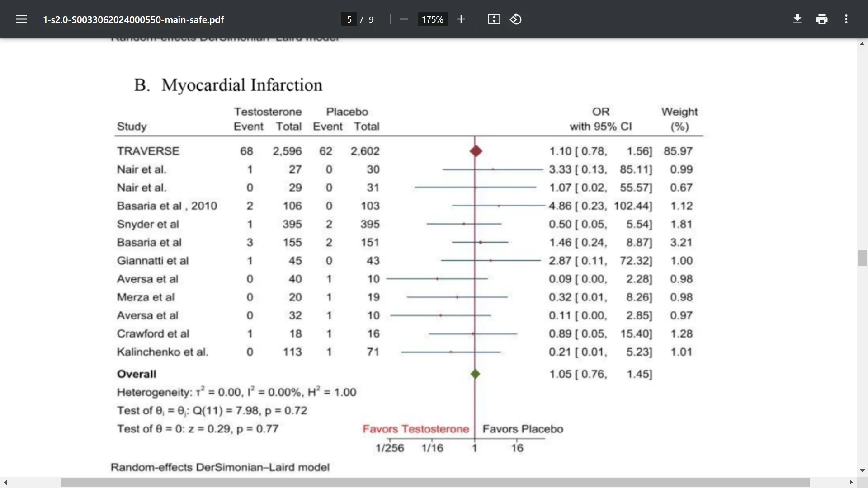Click the fit to page icon
The width and height of the screenshot is (868, 488).
494,19
